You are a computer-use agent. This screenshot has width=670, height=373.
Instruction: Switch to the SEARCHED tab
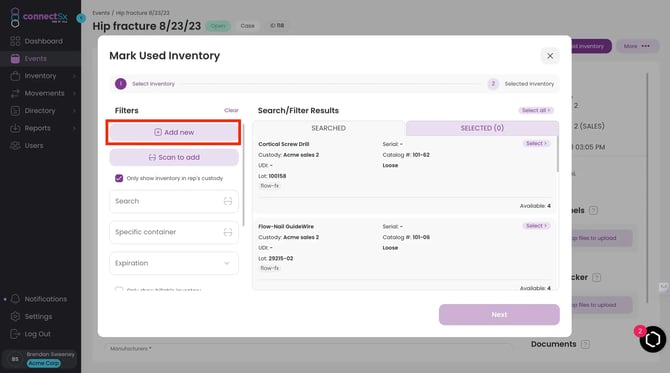pyautogui.click(x=329, y=128)
